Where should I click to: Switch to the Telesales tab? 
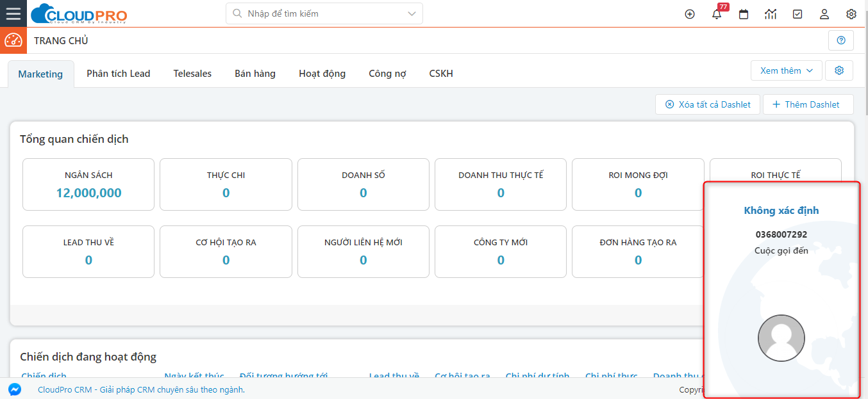[192, 74]
